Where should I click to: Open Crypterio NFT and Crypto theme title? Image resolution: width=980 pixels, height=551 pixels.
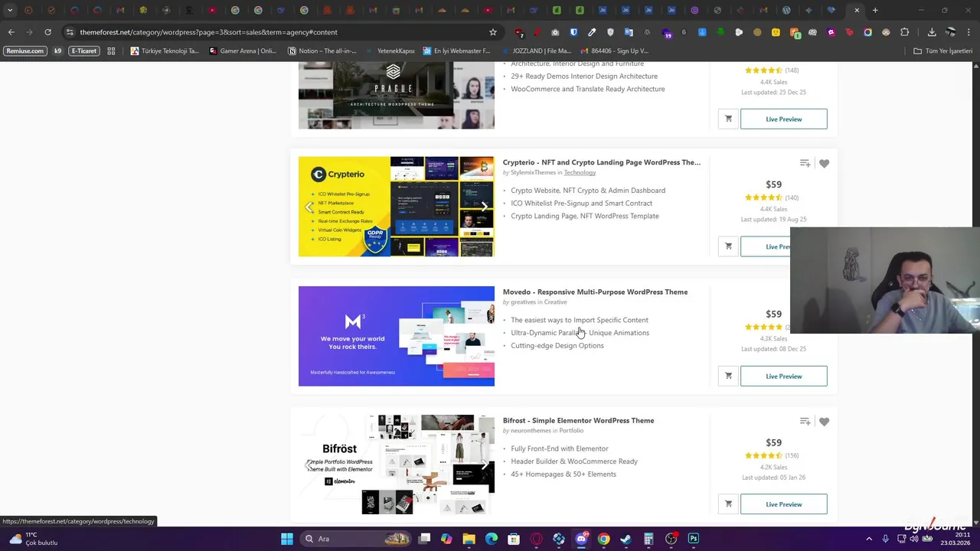point(602,162)
